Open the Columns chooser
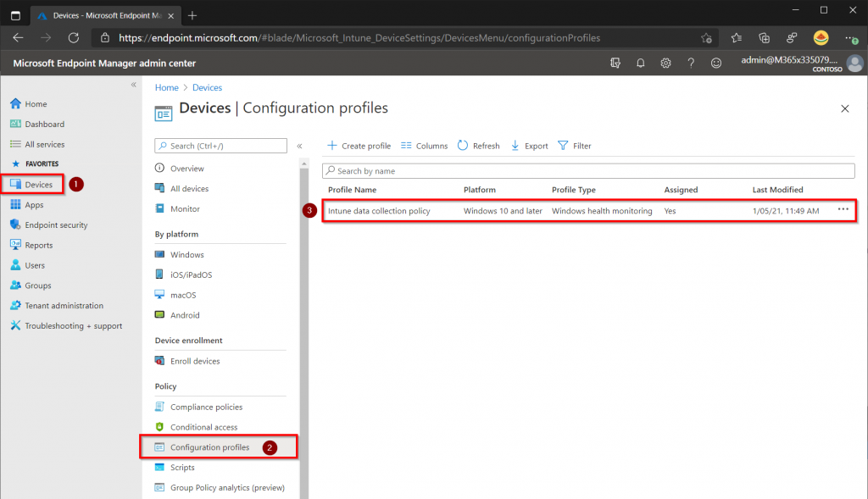868x499 pixels. pyautogui.click(x=424, y=146)
